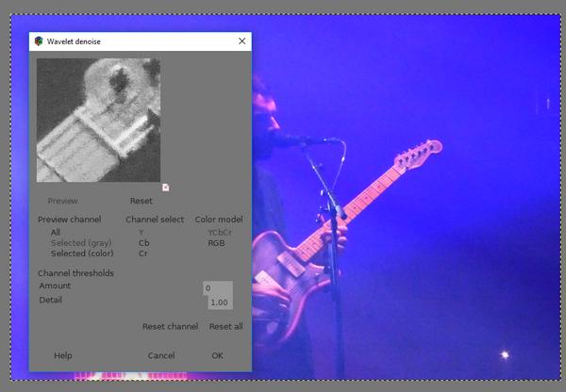Click the small navigation icon below preview
Screen dimensions: 566x392
(x=165, y=188)
